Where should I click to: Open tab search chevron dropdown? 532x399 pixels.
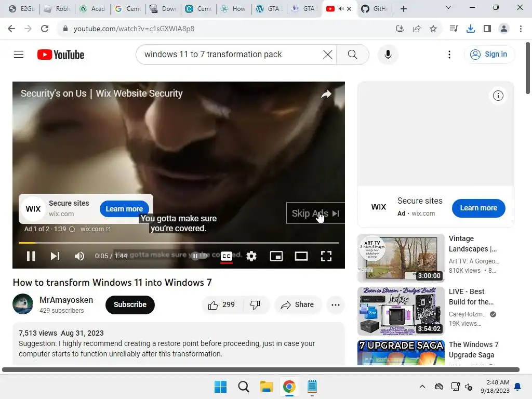pyautogui.click(x=448, y=7)
